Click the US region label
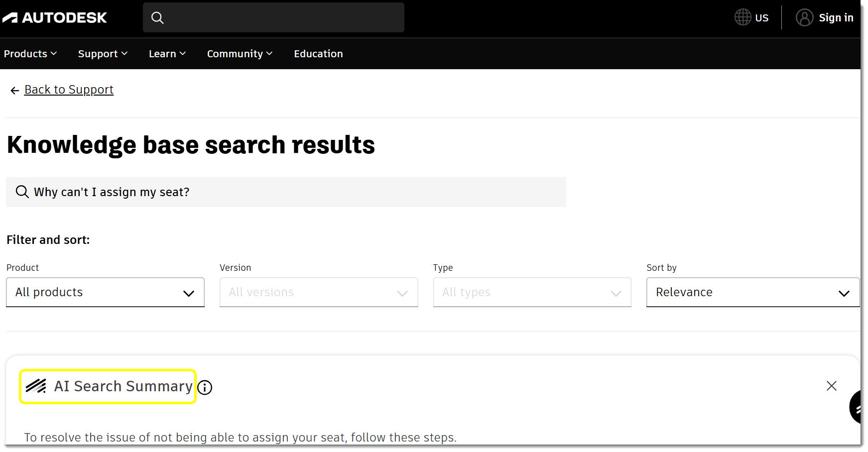 (762, 18)
